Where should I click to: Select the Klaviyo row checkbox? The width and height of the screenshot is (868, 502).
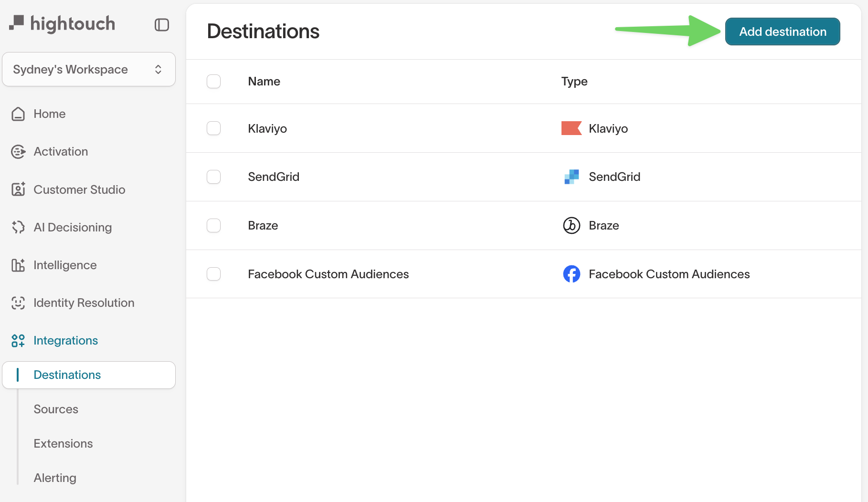pyautogui.click(x=213, y=128)
